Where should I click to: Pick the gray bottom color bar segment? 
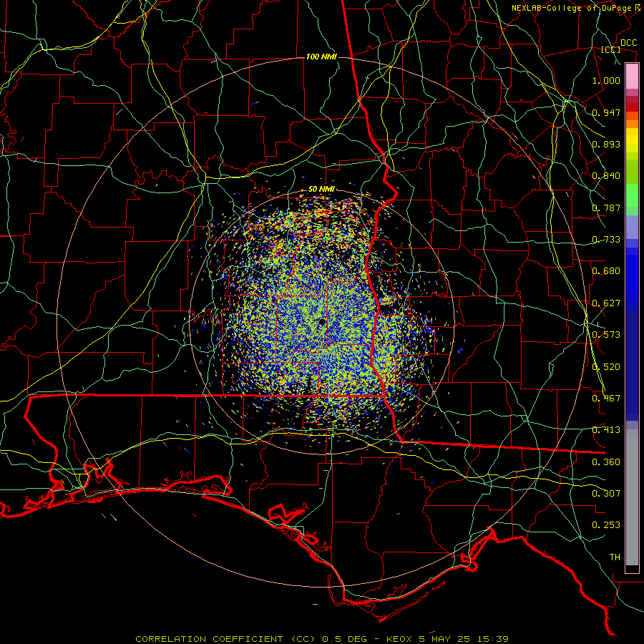(x=632, y=497)
